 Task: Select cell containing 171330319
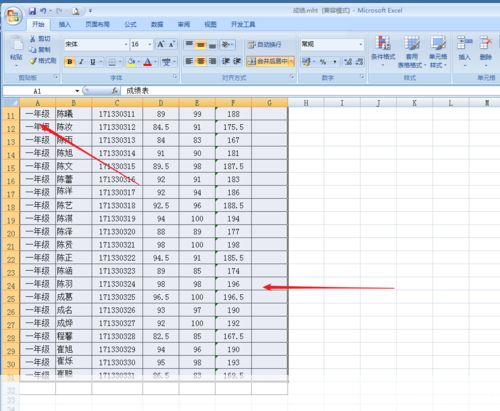click(x=117, y=219)
